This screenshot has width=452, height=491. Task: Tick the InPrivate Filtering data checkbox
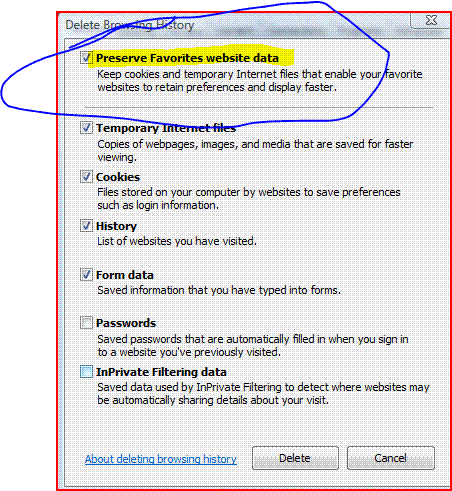pos(86,372)
